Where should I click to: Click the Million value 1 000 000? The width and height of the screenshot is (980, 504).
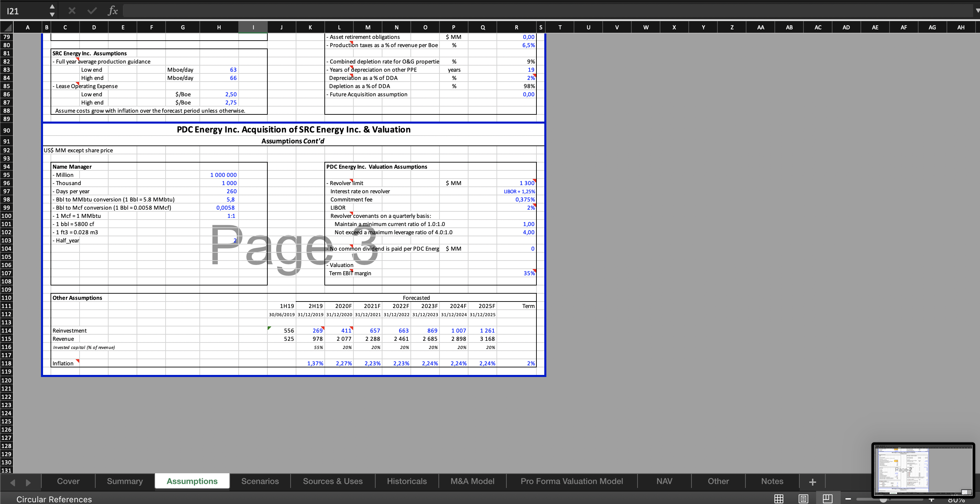pyautogui.click(x=219, y=175)
